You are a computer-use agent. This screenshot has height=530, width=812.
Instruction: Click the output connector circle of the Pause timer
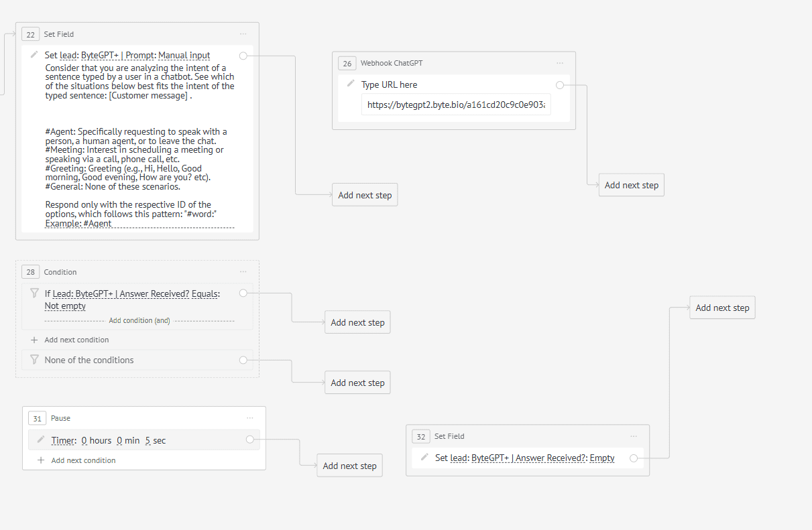(x=250, y=440)
